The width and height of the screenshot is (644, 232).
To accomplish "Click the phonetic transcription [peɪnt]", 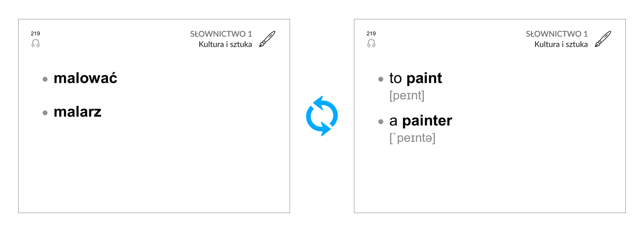I will [x=407, y=96].
